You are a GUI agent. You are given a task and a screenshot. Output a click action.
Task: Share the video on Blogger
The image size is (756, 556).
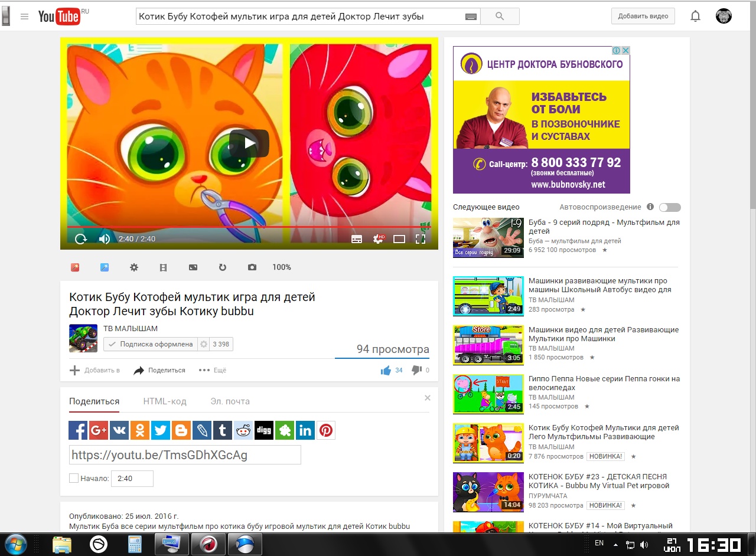coord(181,430)
